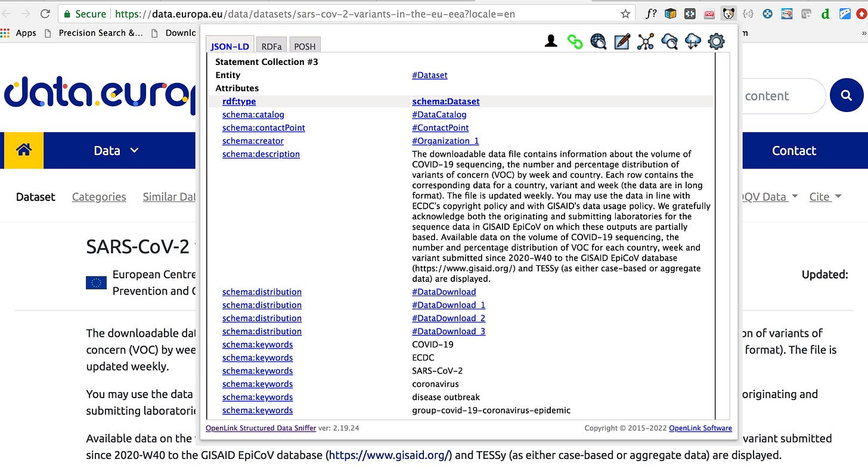Select the Categories page tab
This screenshot has height=472, width=868.
(99, 197)
